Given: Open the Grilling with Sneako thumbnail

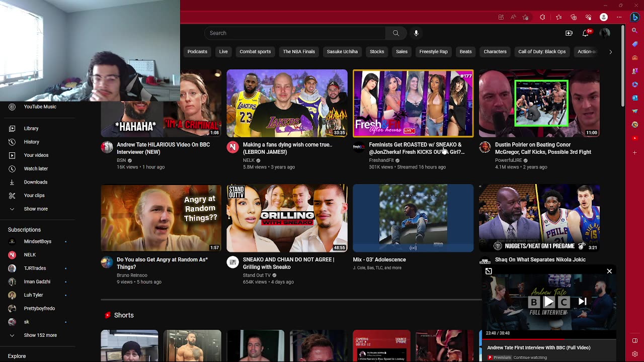Looking at the screenshot, I should 287,218.
